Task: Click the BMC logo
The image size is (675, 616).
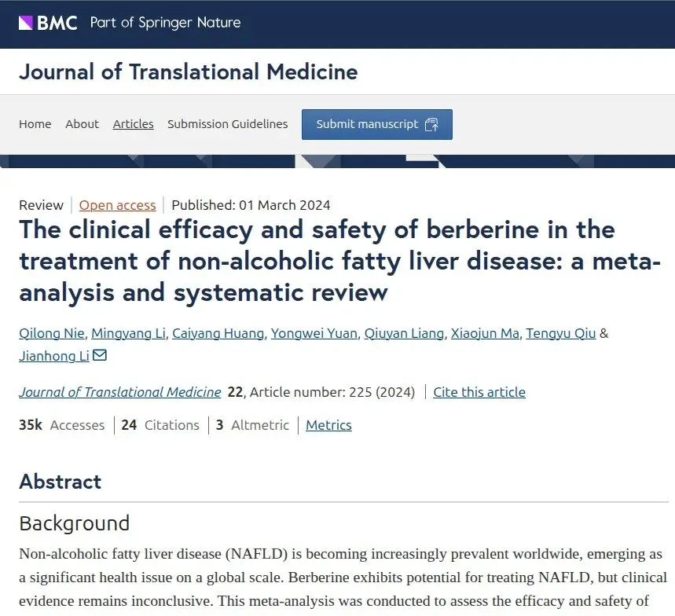Action: pos(48,22)
